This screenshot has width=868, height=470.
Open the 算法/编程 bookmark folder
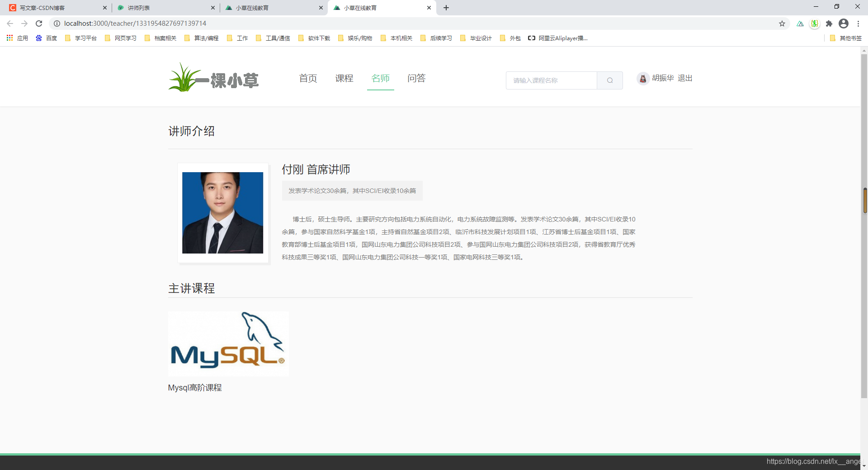pyautogui.click(x=202, y=38)
